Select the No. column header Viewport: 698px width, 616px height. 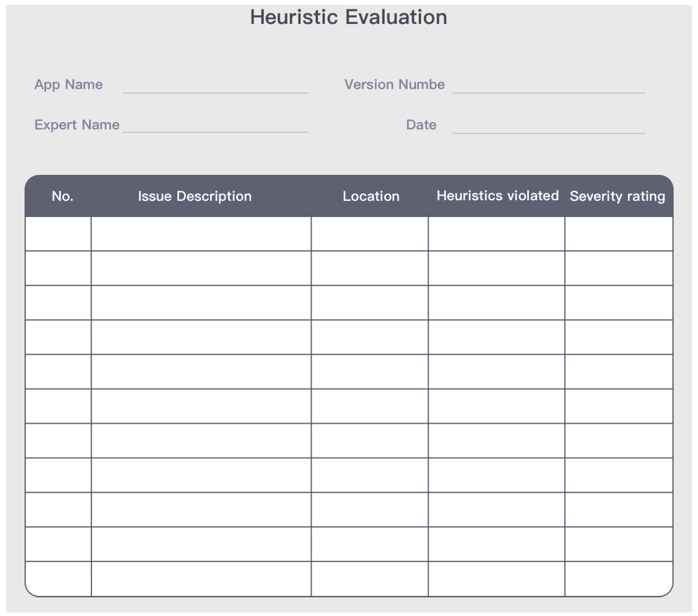click(x=62, y=196)
